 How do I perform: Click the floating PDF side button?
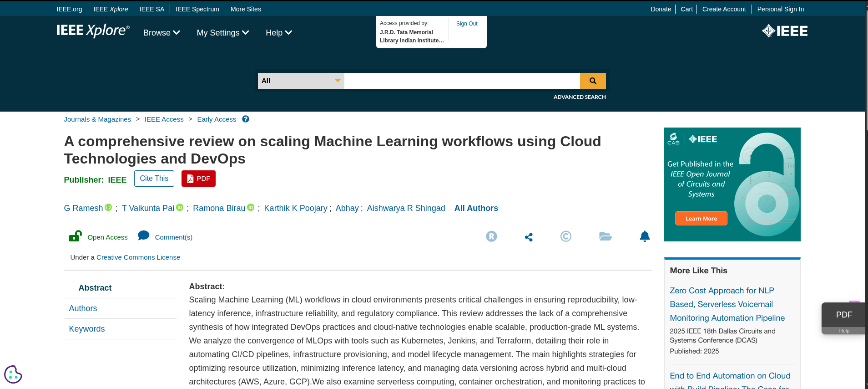pyautogui.click(x=844, y=315)
